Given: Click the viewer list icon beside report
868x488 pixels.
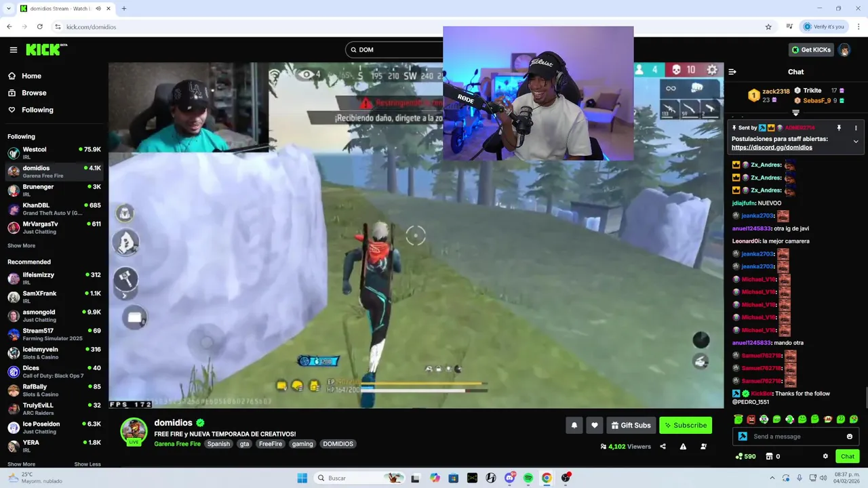Looking at the screenshot, I should coord(703,447).
